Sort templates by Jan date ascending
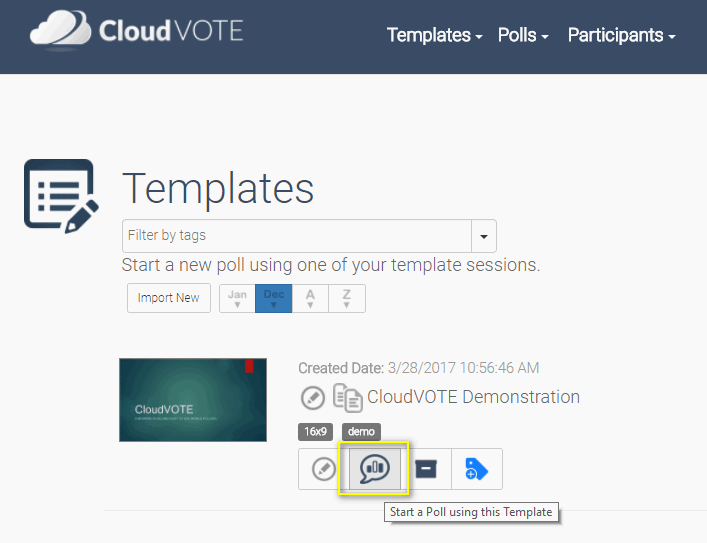The width and height of the screenshot is (707, 543). 237,298
